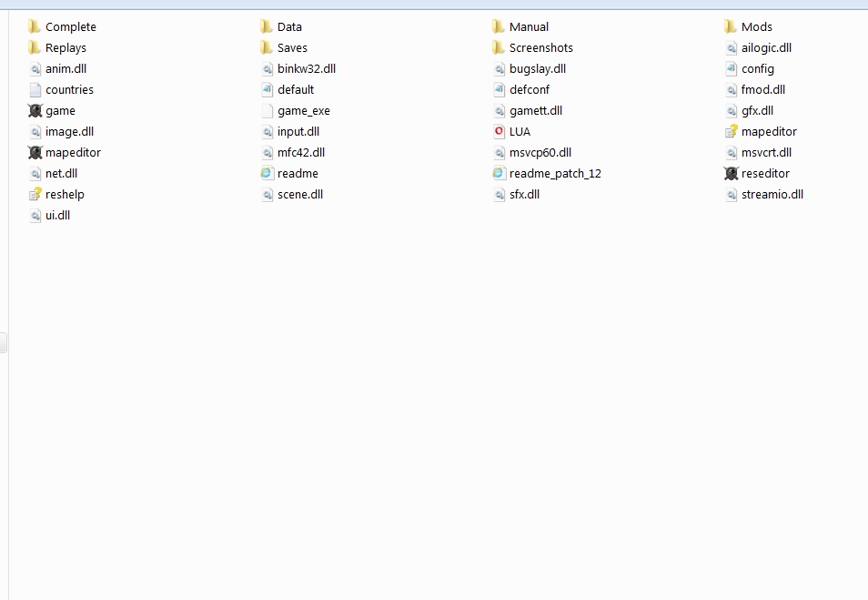Select the file named msvcp60.dll
868x600 pixels.
[x=532, y=152]
